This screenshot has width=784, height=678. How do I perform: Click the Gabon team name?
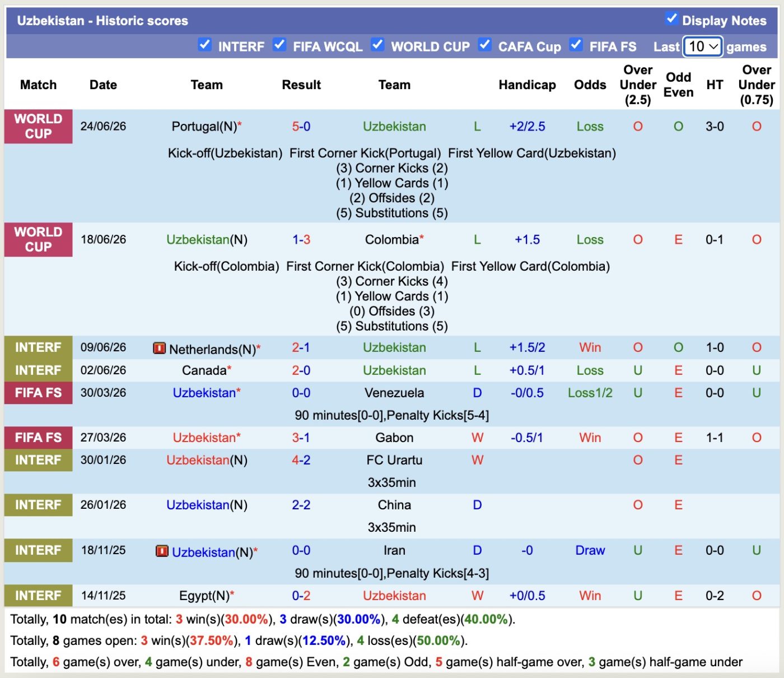coord(394,438)
